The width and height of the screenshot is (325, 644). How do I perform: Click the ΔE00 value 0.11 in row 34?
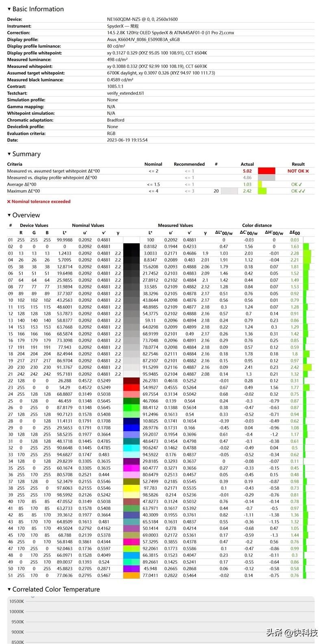tap(295, 461)
